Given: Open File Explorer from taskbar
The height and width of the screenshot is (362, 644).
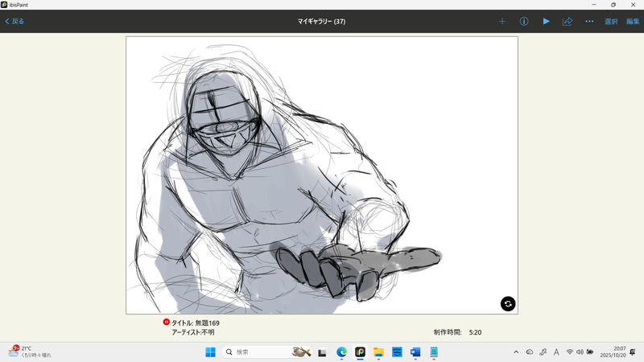Looking at the screenshot, I should tap(378, 352).
